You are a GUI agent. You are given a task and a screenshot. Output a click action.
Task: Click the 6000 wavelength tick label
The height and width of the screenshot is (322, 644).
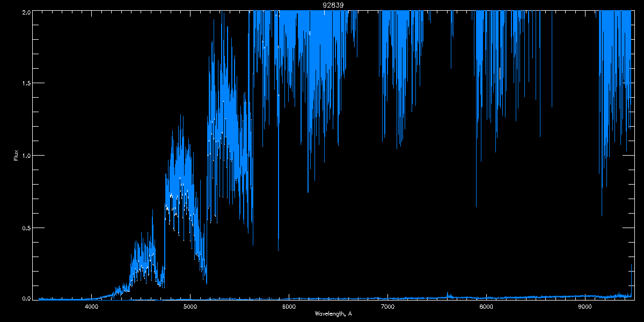[289, 307]
